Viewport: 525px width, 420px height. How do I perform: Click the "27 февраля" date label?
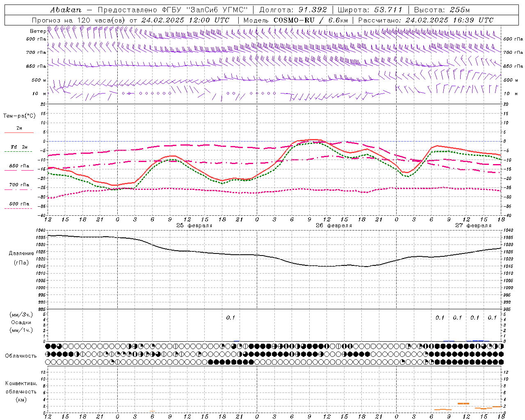tap(473, 226)
